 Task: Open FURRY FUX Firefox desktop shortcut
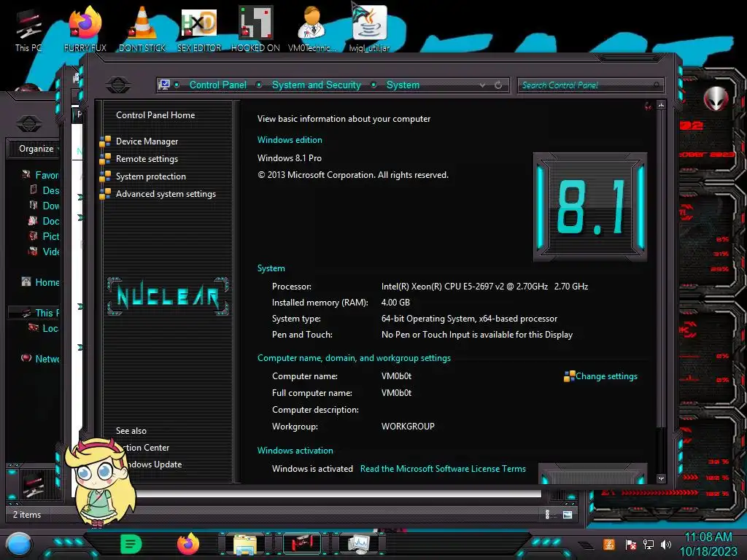85,29
